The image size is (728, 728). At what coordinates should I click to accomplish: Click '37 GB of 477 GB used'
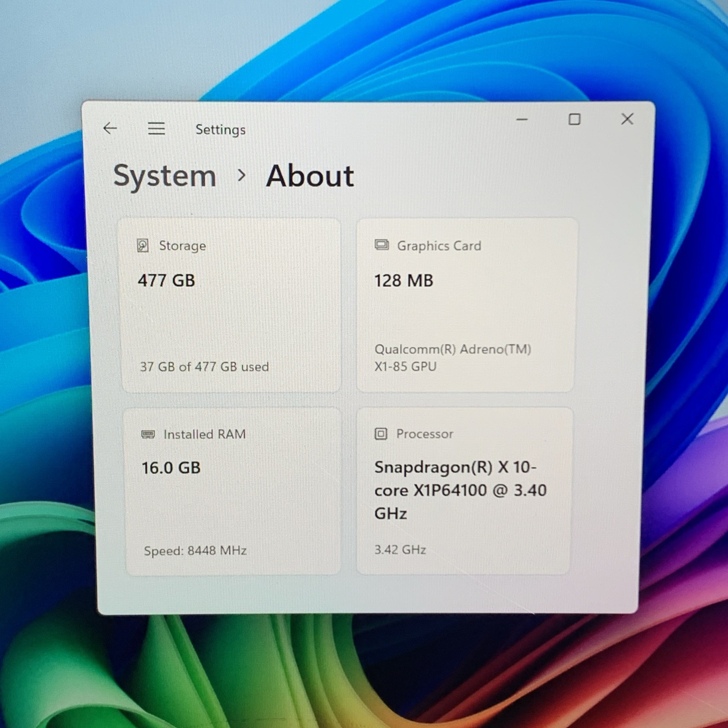pos(204,367)
